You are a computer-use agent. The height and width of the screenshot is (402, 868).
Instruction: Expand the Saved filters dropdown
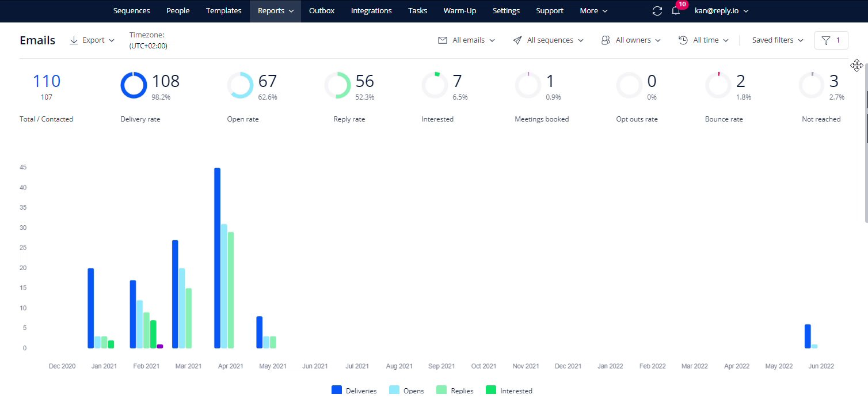[778, 40]
